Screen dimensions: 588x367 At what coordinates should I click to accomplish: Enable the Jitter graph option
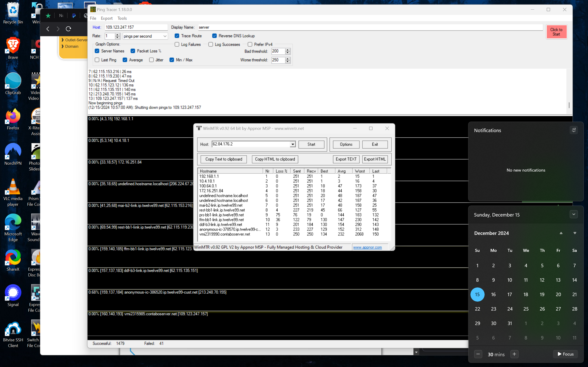[x=151, y=60]
